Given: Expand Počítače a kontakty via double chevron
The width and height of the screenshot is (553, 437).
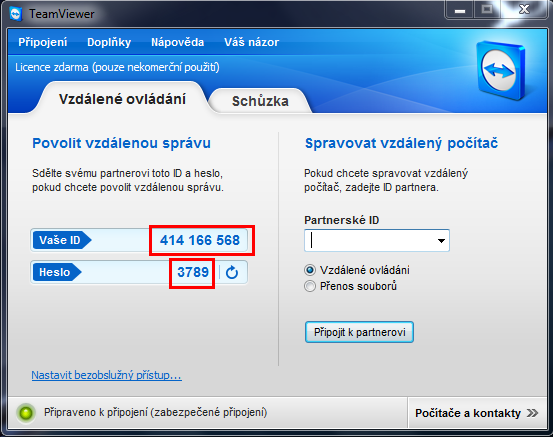Looking at the screenshot, I should (x=532, y=413).
